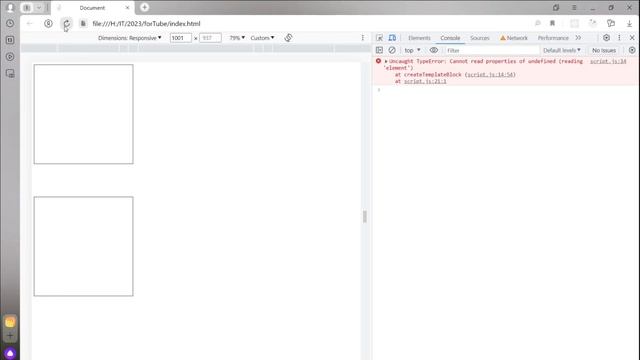
Task: Open device toolbar more options menu
Action: click(x=362, y=38)
